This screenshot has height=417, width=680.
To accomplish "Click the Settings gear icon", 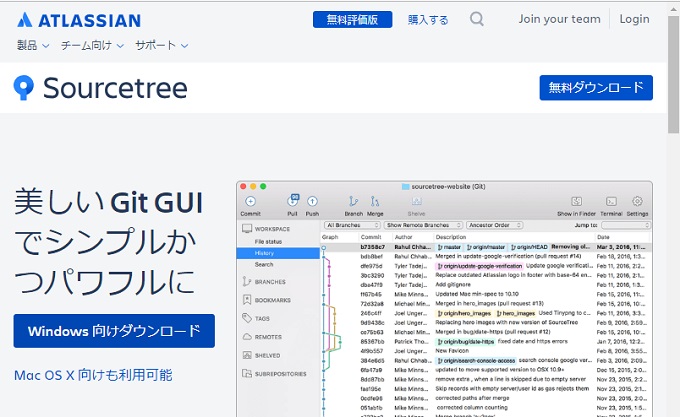I will [x=637, y=201].
